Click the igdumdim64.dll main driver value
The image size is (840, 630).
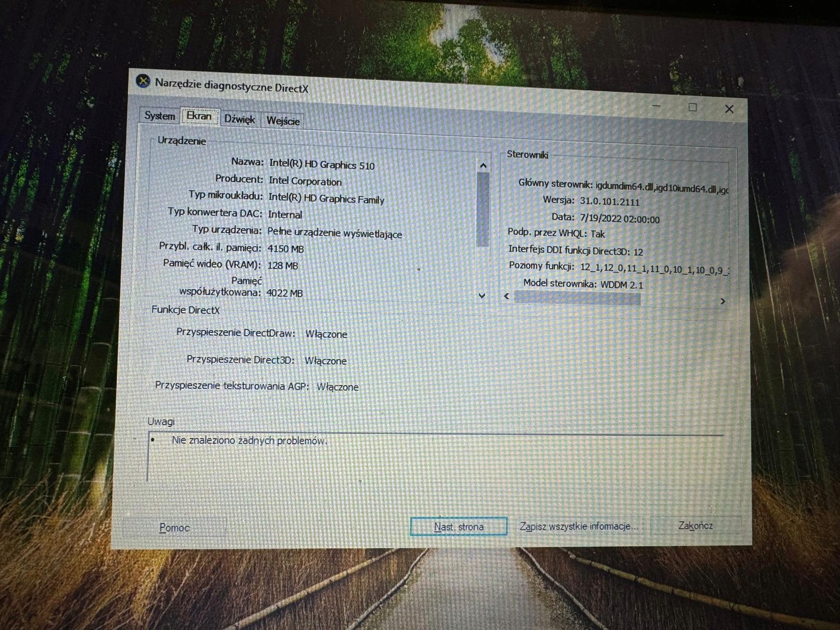(662, 188)
